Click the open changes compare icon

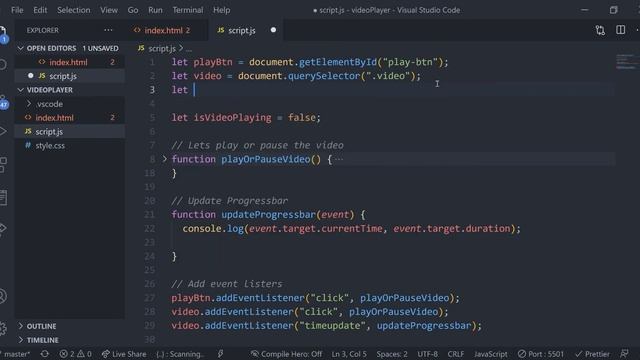[600, 30]
